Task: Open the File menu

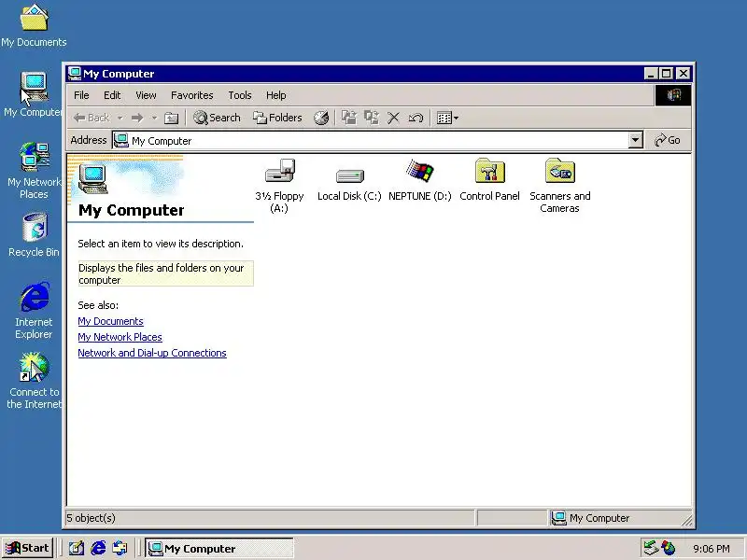Action: click(x=81, y=95)
